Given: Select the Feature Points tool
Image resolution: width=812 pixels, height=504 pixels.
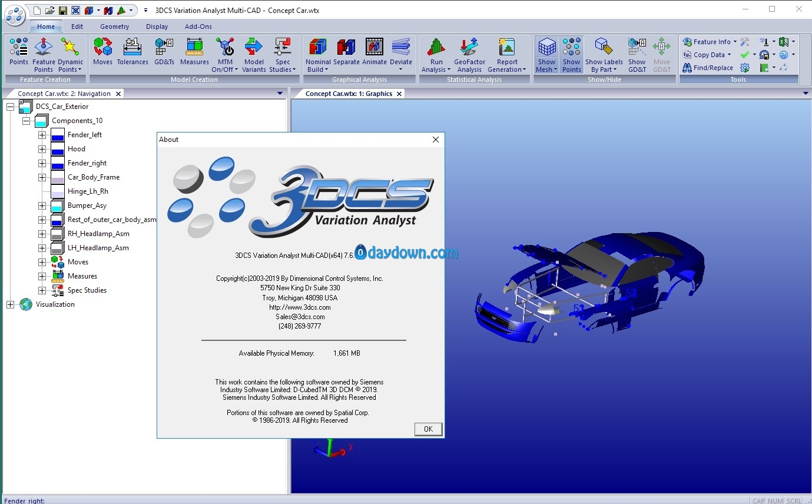Looking at the screenshot, I should (x=44, y=55).
